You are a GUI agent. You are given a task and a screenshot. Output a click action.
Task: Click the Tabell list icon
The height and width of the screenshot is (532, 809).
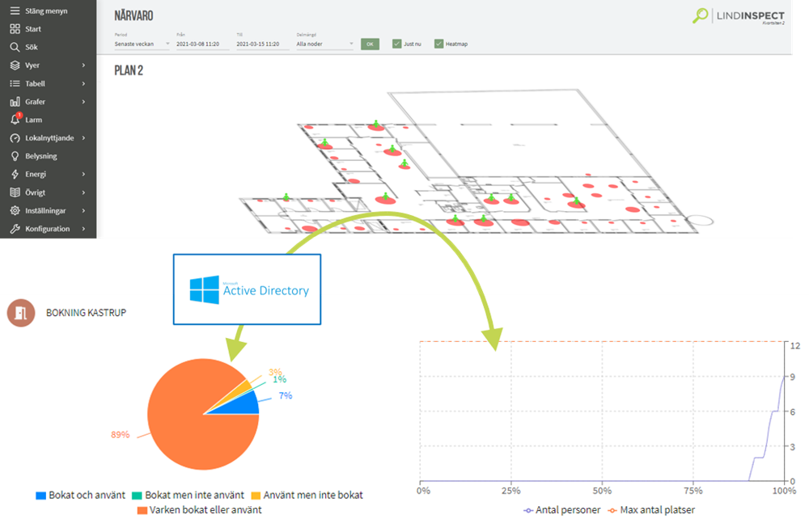pyautogui.click(x=15, y=83)
